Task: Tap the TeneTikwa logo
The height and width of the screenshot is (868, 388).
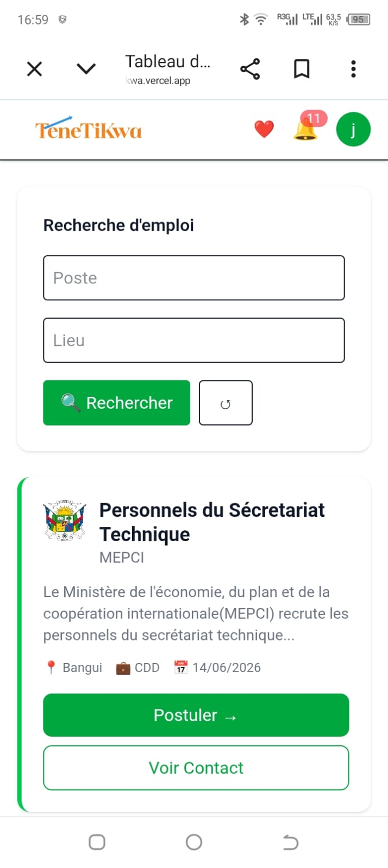Action: pos(88,129)
